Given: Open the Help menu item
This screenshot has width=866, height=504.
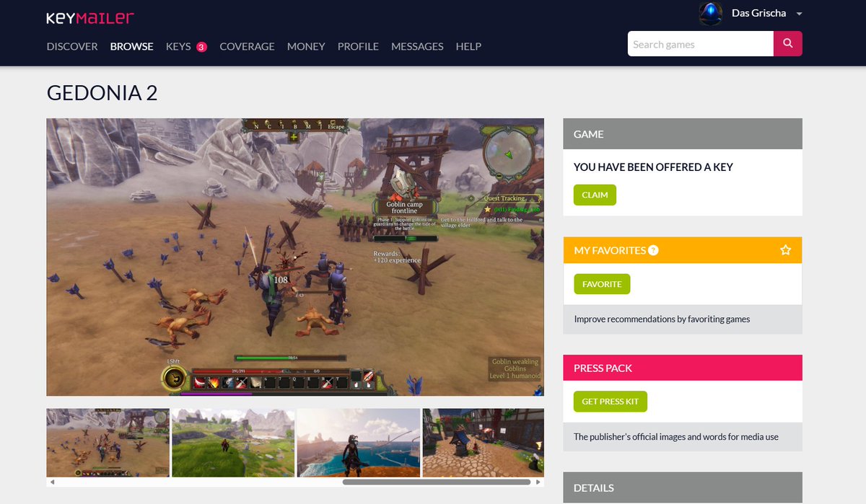Looking at the screenshot, I should 468,46.
